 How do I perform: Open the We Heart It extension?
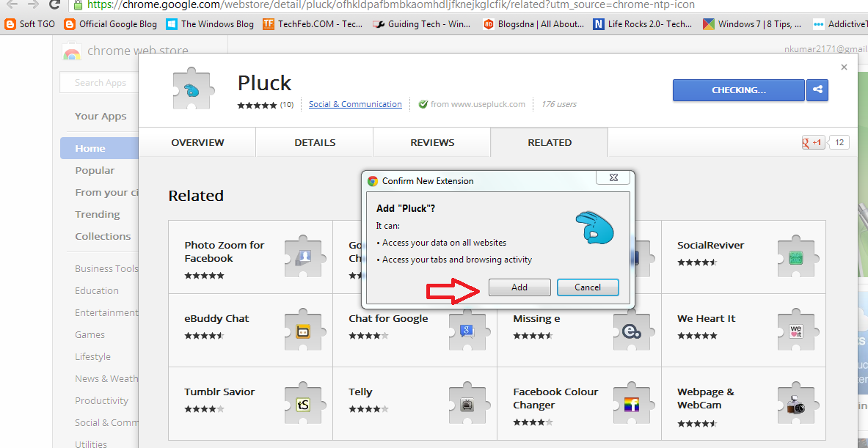coord(743,330)
